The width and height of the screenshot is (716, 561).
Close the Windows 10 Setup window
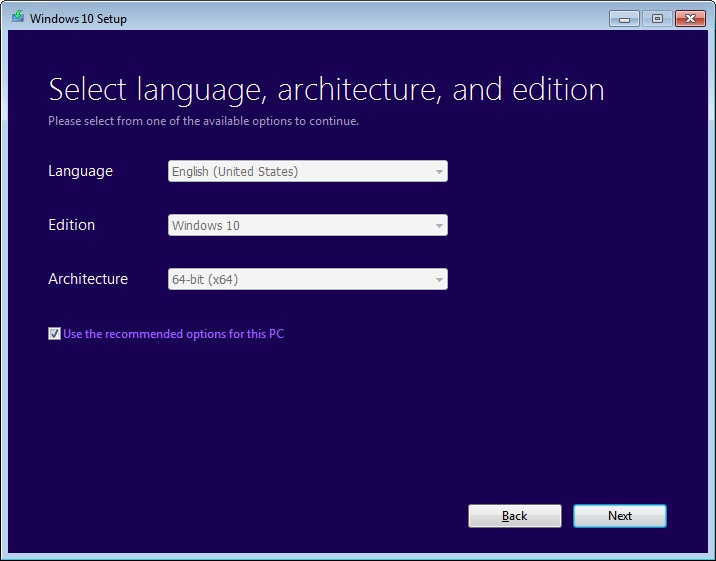click(x=690, y=18)
